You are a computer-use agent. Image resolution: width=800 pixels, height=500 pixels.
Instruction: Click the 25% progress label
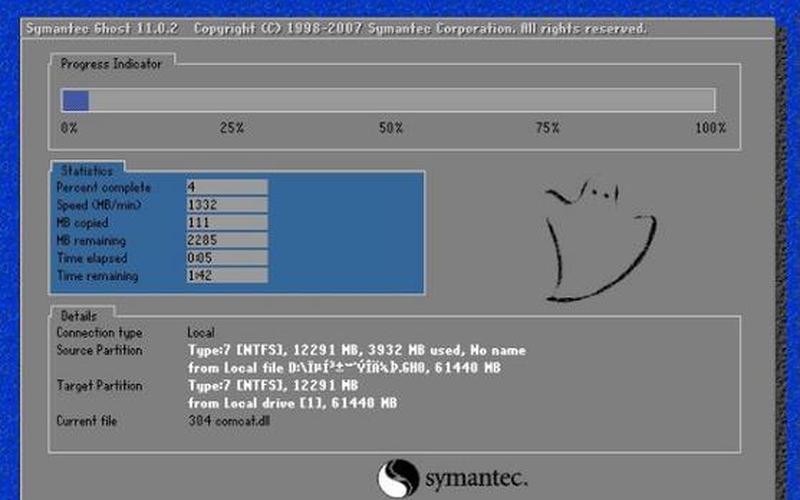232,128
